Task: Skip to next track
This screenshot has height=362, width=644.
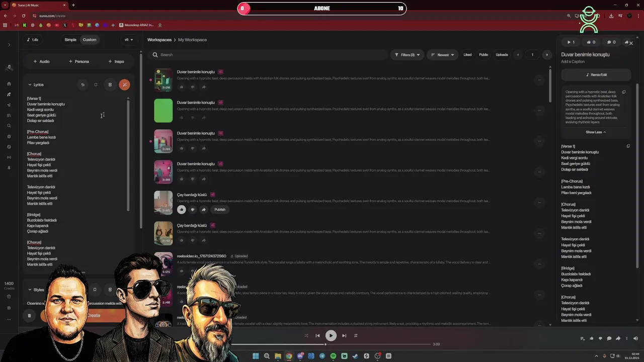Action: [x=344, y=335]
